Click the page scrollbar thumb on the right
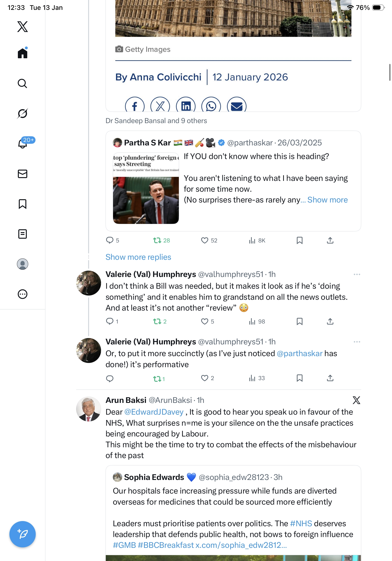 (390, 72)
